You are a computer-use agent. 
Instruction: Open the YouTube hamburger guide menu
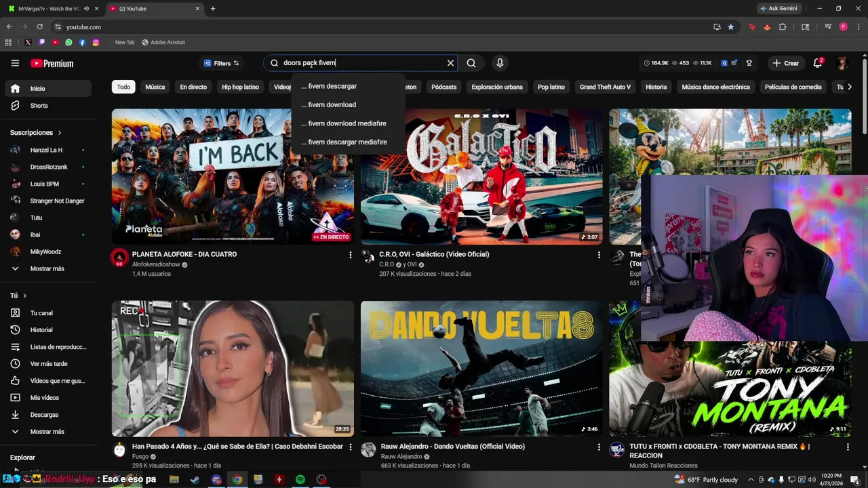click(x=15, y=63)
